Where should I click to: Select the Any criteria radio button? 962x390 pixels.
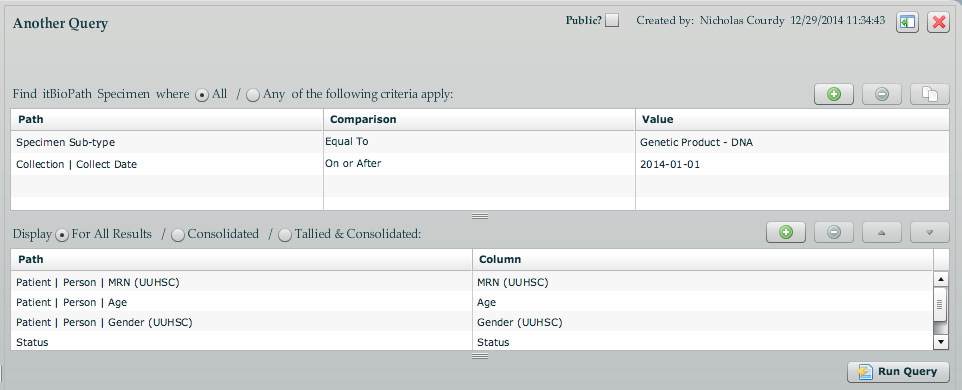click(253, 95)
